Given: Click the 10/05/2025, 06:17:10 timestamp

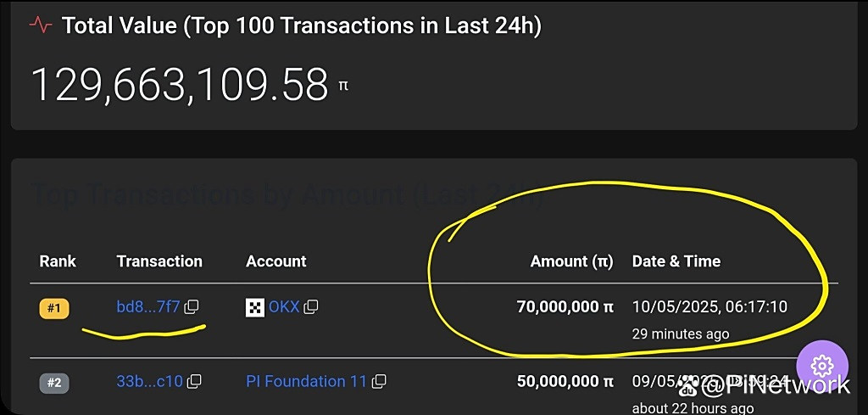Looking at the screenshot, I should (x=709, y=306).
